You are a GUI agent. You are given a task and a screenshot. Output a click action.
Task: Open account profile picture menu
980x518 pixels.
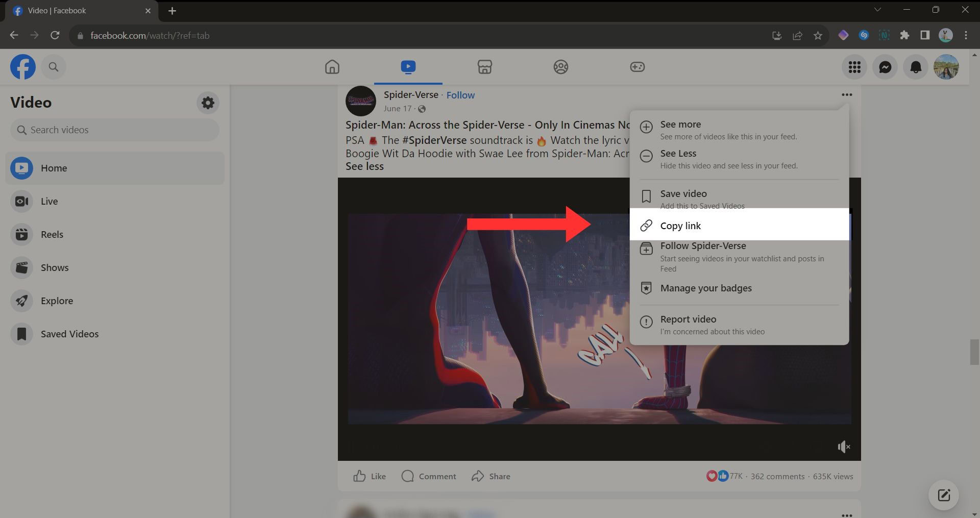point(946,67)
